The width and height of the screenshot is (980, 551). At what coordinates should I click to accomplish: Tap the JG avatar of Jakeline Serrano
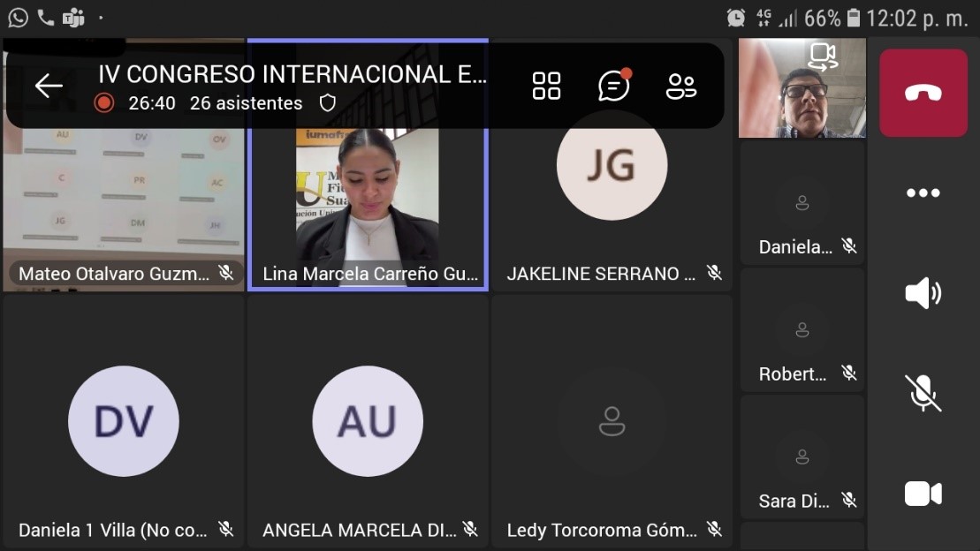pos(612,165)
